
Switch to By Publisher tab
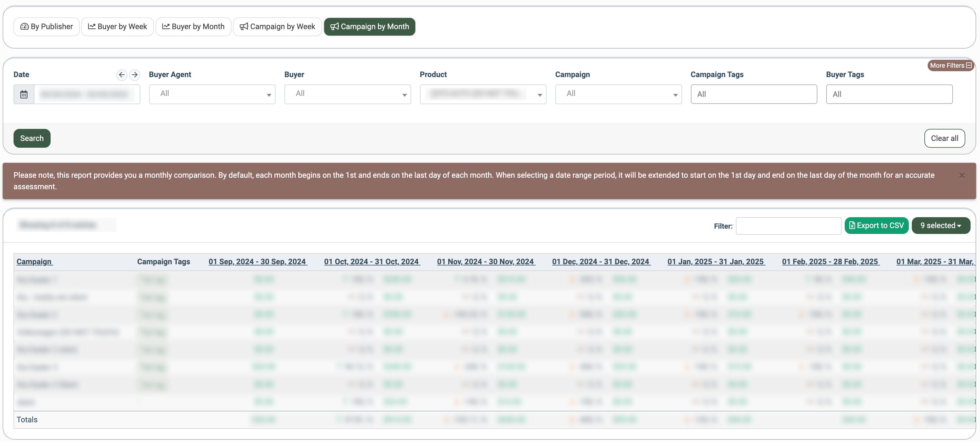46,27
